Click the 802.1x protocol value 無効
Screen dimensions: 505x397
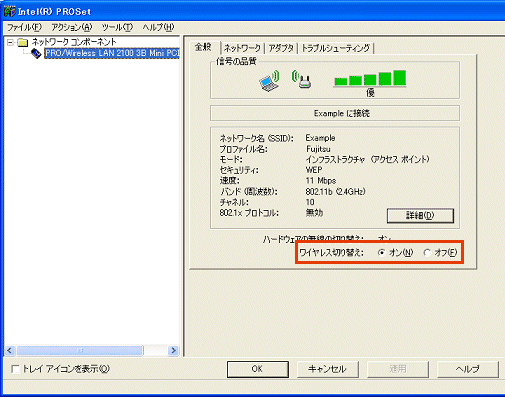point(314,213)
